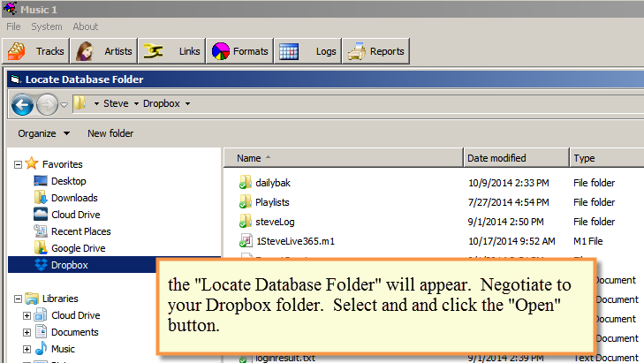Screen dimensions: 644x363
Task: Click date 10/9/2014 2:33 PM
Action: point(509,183)
